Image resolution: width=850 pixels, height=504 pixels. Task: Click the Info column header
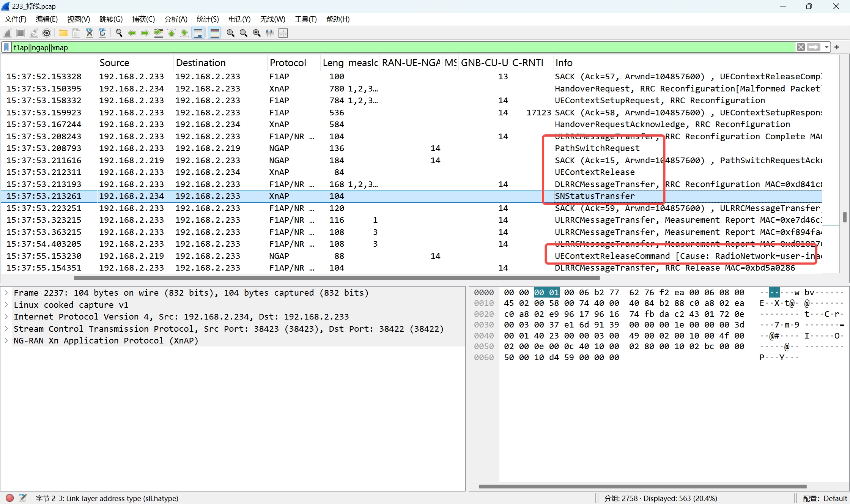coord(564,63)
